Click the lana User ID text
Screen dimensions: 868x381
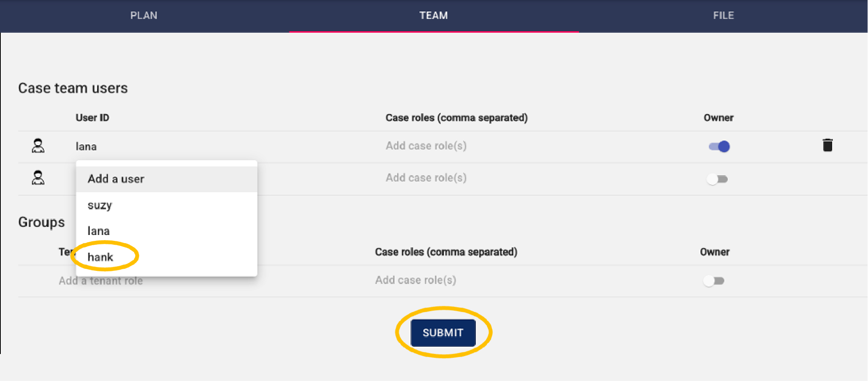86,147
